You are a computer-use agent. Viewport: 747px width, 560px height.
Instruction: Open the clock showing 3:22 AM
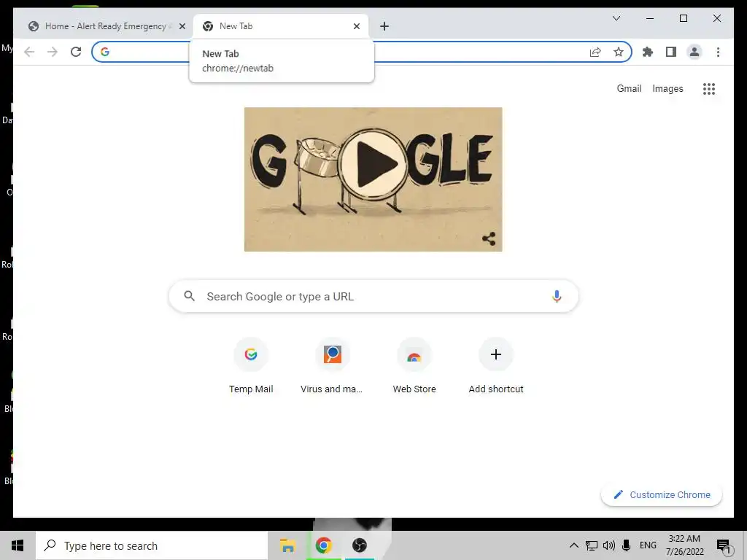coord(684,545)
